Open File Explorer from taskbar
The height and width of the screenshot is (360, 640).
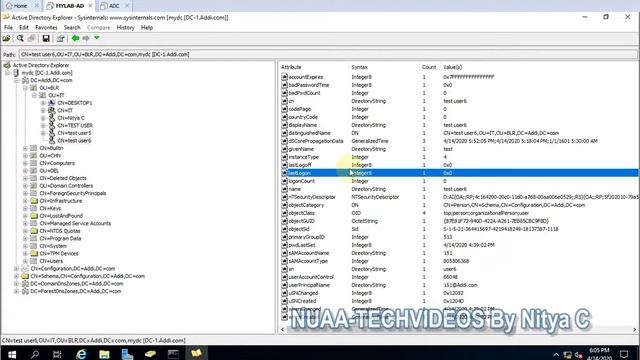click(x=104, y=354)
